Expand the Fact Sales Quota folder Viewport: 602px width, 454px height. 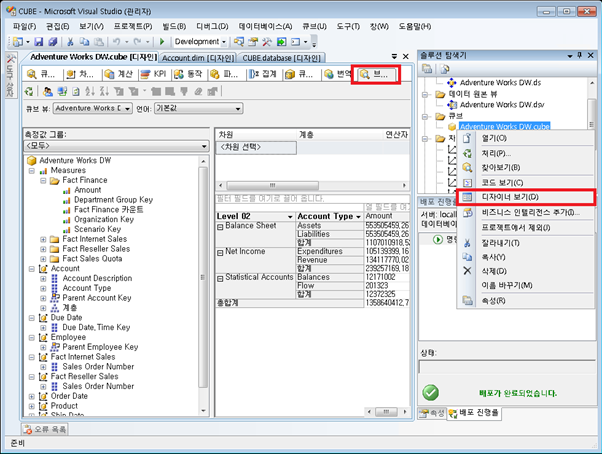[x=43, y=259]
